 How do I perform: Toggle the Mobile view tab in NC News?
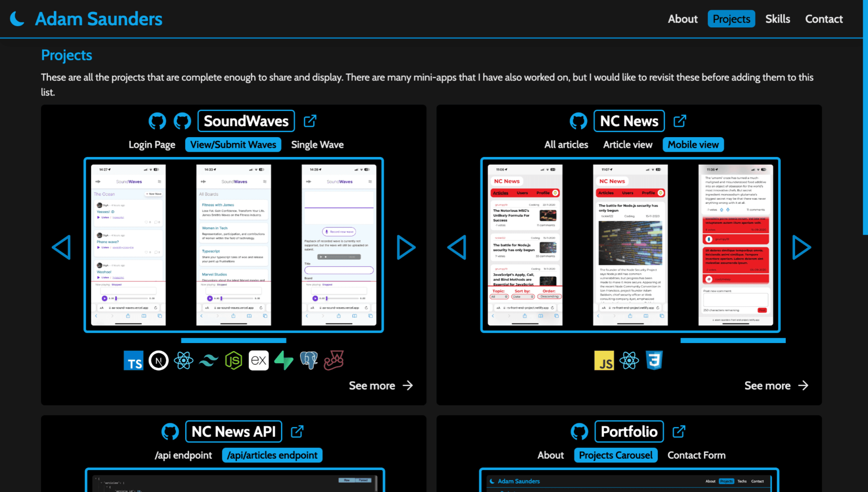tap(693, 144)
